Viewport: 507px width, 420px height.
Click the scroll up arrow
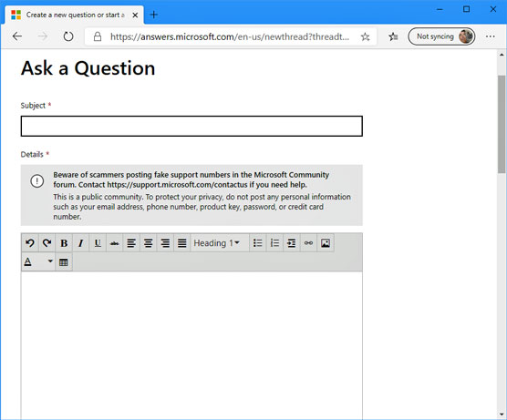(x=502, y=55)
